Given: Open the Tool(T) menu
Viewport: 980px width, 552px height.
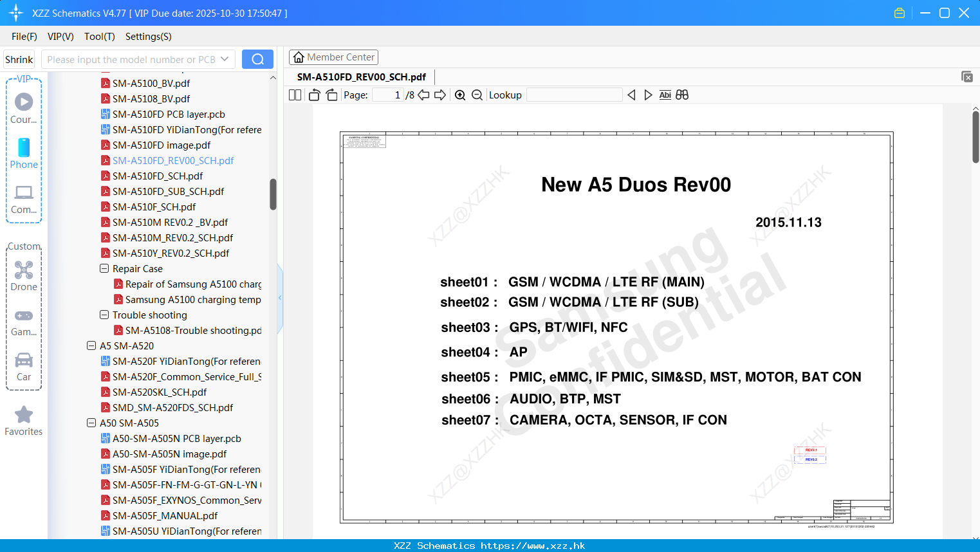Looking at the screenshot, I should tap(100, 37).
